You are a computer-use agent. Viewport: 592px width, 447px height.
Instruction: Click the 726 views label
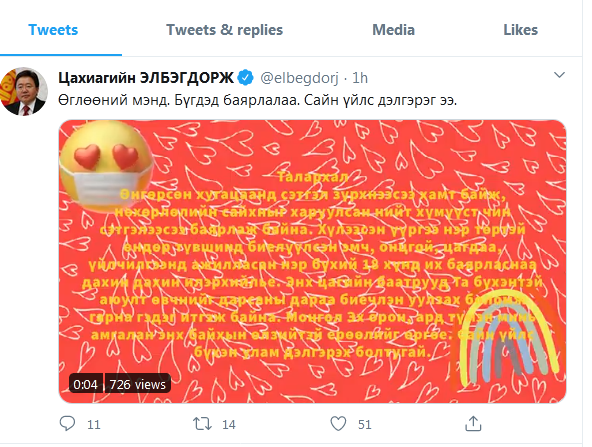137,384
